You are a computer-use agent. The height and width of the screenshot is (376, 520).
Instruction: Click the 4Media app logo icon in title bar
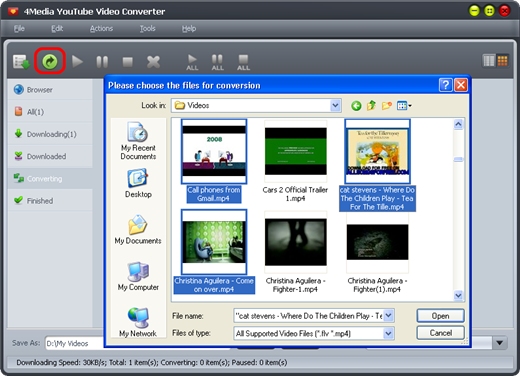(x=13, y=12)
